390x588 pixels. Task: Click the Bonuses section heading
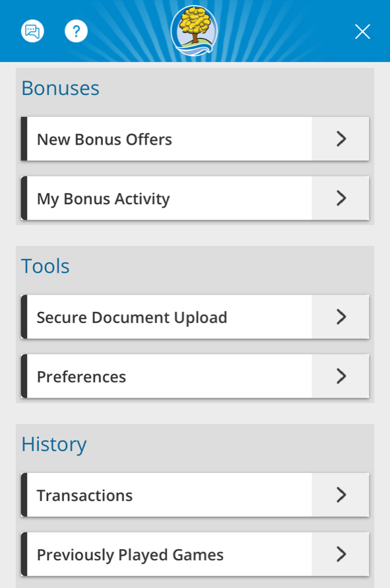click(60, 88)
